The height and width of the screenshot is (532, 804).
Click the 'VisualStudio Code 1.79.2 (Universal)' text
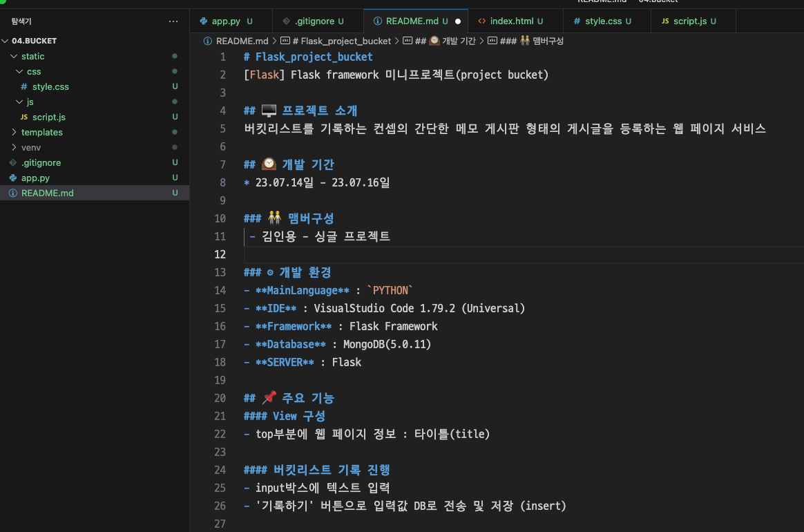coord(419,308)
